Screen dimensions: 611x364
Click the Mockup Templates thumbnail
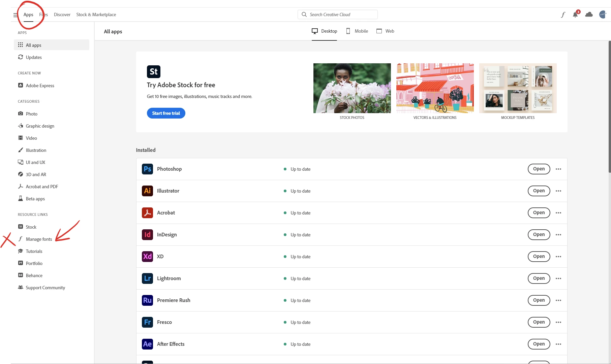click(x=518, y=88)
